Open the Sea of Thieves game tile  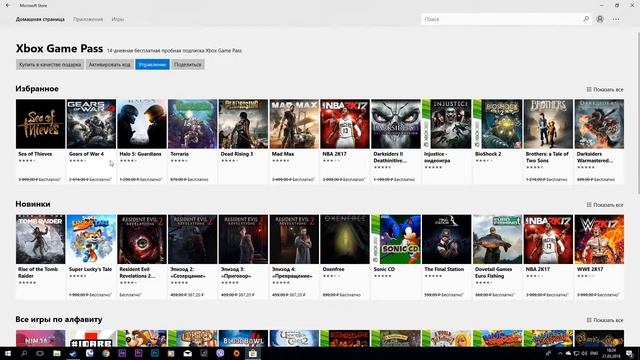coord(40,141)
